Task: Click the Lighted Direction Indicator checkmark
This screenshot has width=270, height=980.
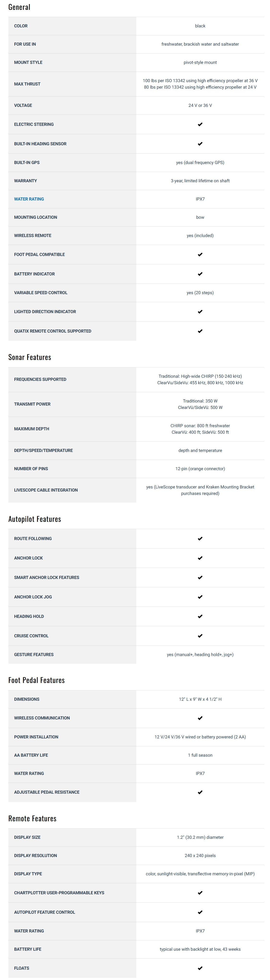Action: pyautogui.click(x=200, y=311)
